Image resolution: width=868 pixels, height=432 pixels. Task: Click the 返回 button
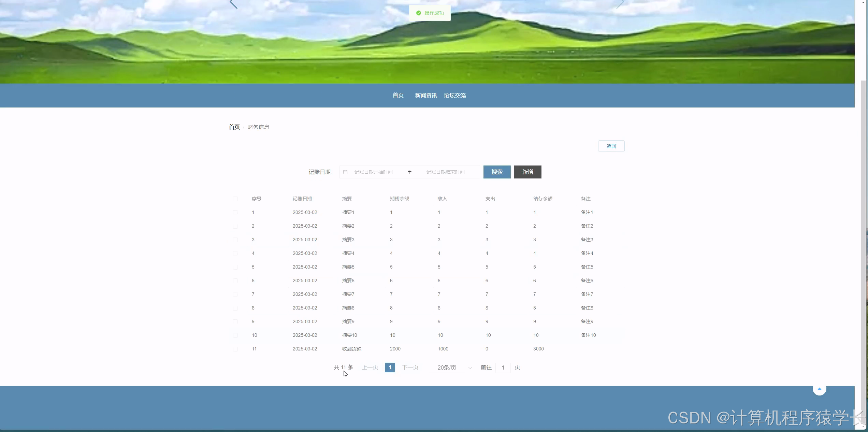pyautogui.click(x=611, y=146)
